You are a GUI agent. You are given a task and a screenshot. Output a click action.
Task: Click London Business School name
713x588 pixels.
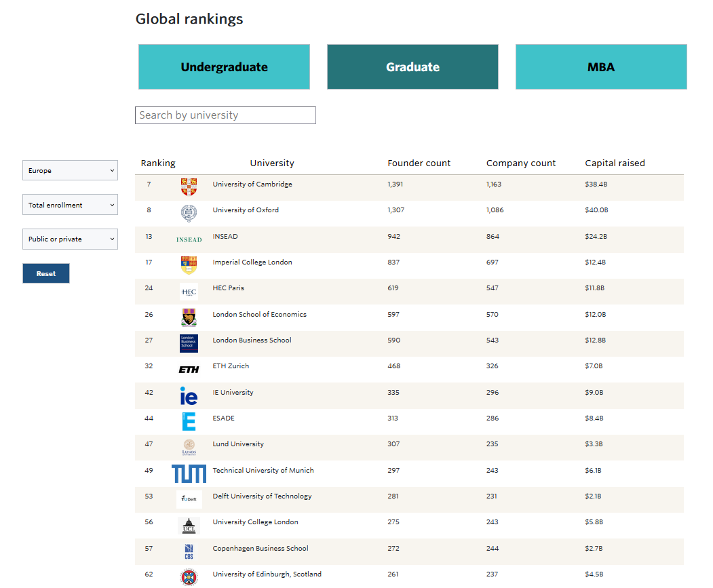pyautogui.click(x=252, y=340)
